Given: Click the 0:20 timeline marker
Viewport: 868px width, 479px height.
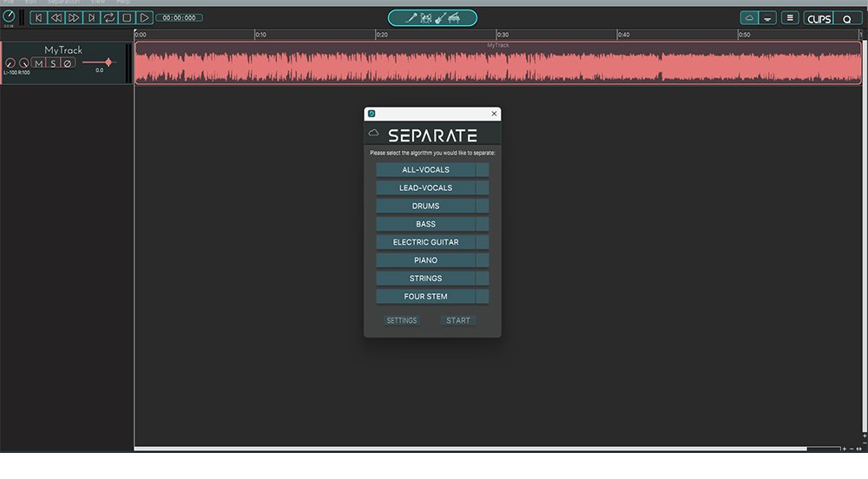Looking at the screenshot, I should click(x=381, y=35).
